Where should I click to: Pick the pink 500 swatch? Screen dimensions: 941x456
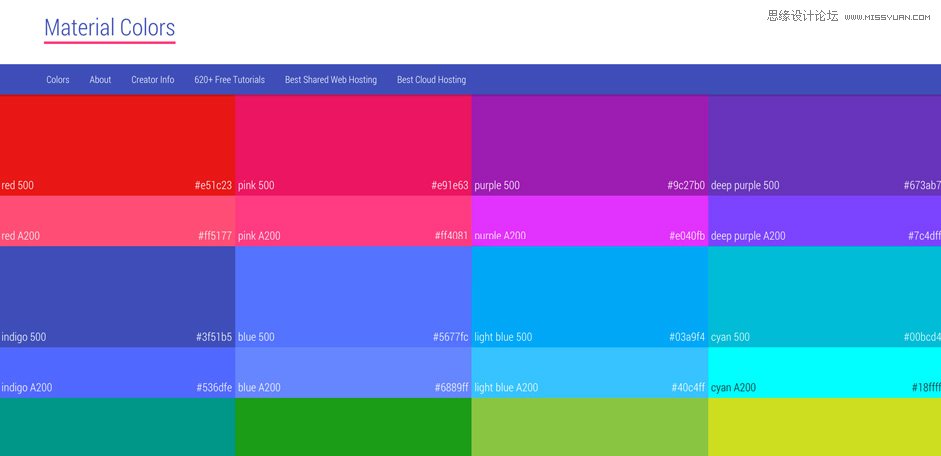[x=353, y=145]
